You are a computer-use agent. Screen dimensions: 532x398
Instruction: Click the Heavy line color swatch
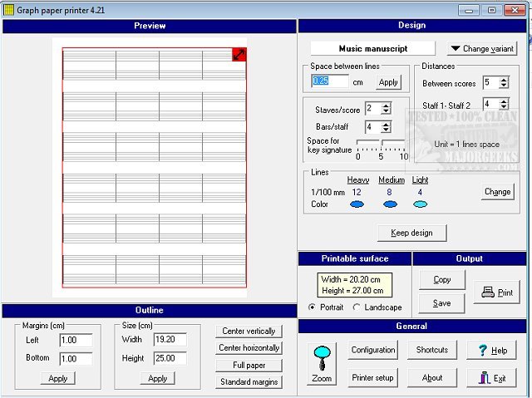pyautogui.click(x=357, y=204)
